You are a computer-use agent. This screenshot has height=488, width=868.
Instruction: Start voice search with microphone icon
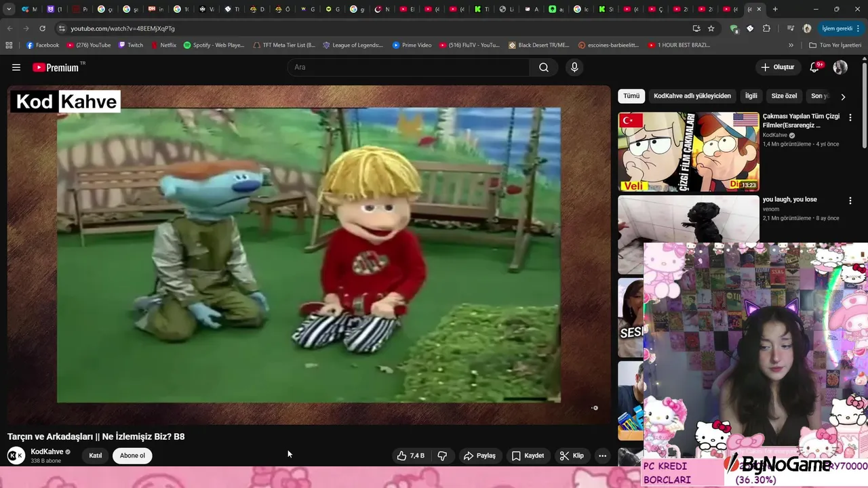pos(574,67)
